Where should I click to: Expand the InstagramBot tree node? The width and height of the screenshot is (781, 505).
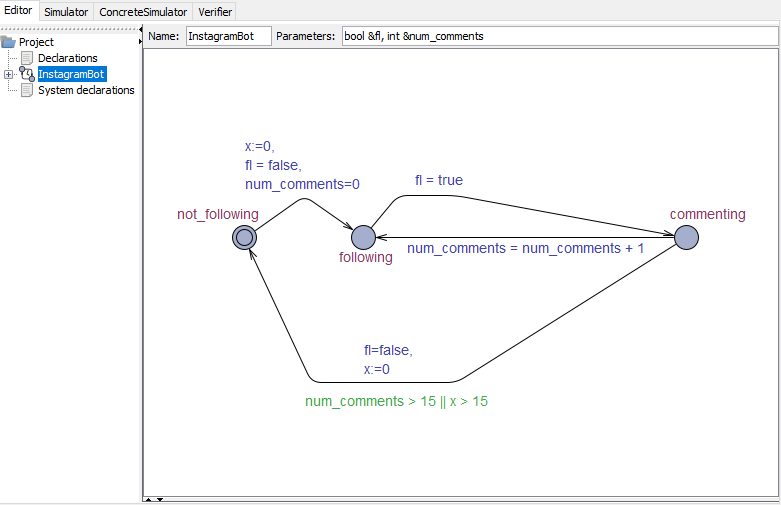[9, 74]
